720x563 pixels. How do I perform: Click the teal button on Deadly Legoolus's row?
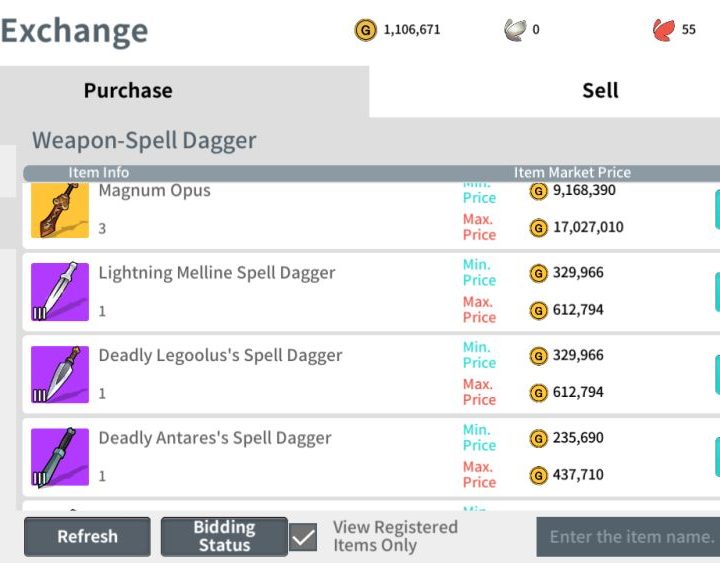click(x=716, y=374)
